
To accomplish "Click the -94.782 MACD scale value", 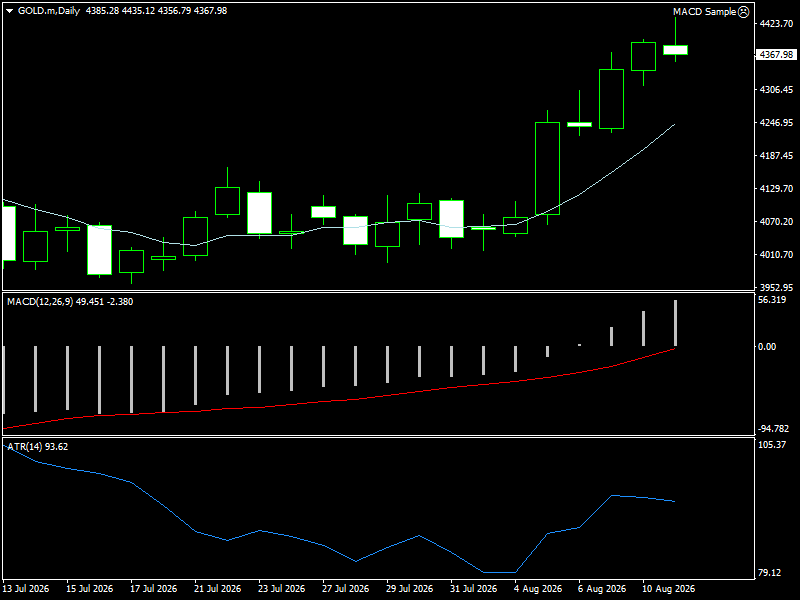I will [x=773, y=429].
